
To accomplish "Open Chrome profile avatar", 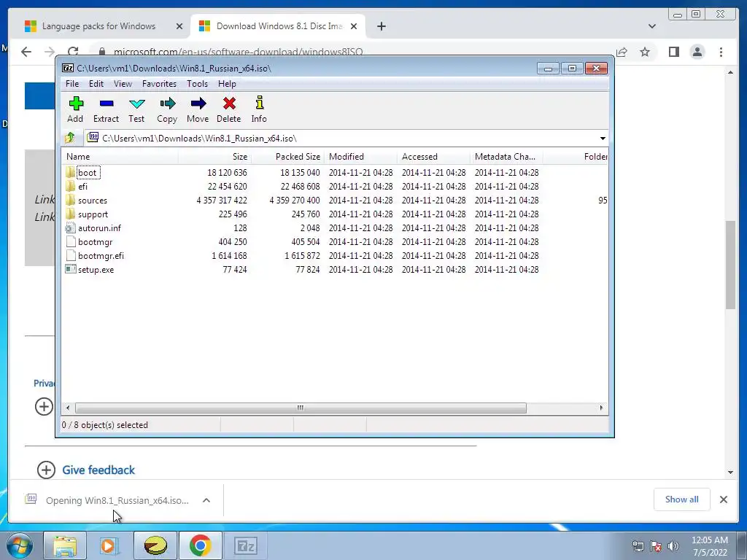I will [697, 52].
